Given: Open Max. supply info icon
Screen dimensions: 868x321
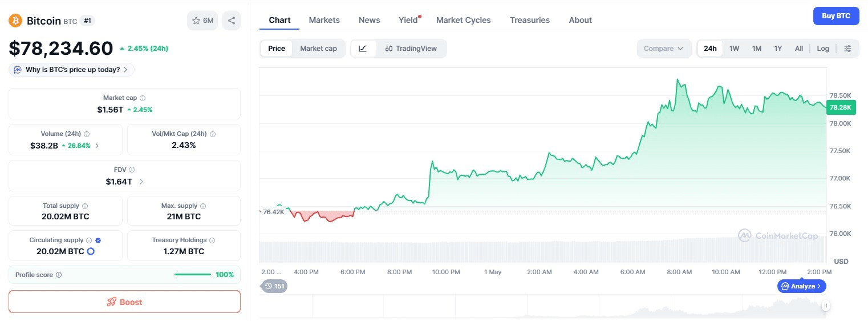Looking at the screenshot, I should click(203, 206).
